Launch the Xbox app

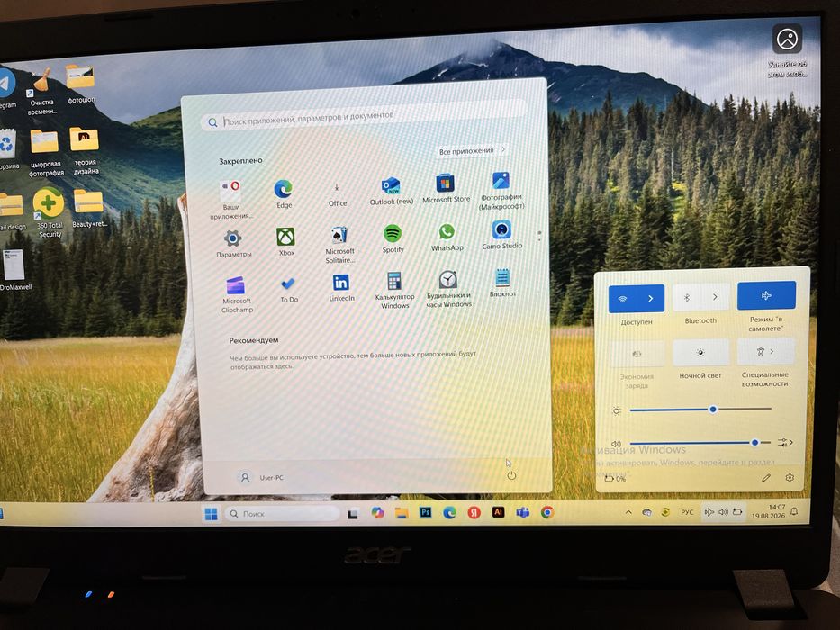point(286,241)
